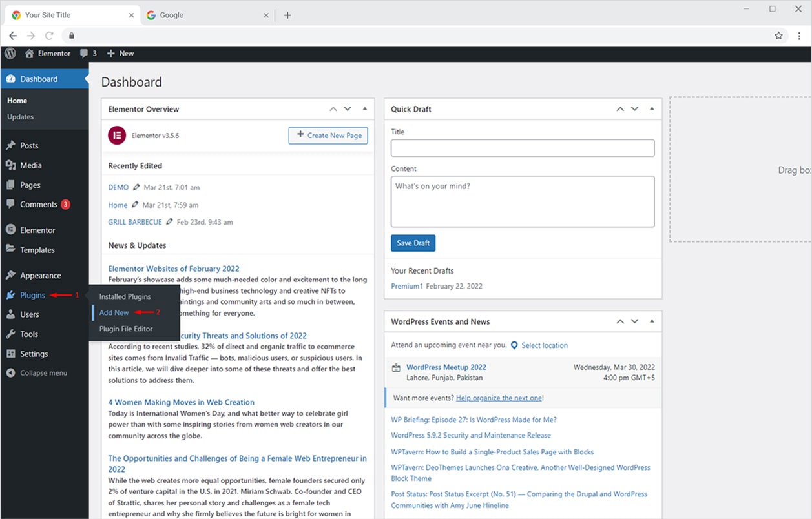Open the comments bubble icon in admin bar
The image size is (812, 519).
84,54
